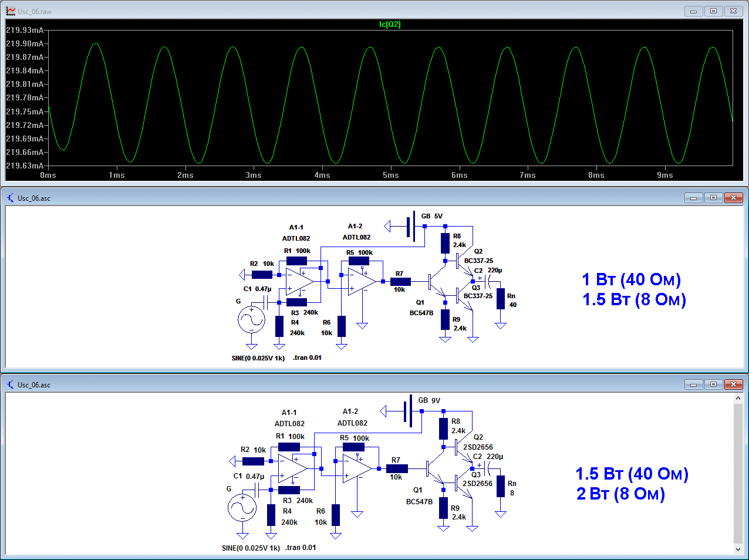Viewport: 749px width, 560px height.
Task: Click the .tran 0.01 directive in the 5V schematic
Action: point(307,357)
